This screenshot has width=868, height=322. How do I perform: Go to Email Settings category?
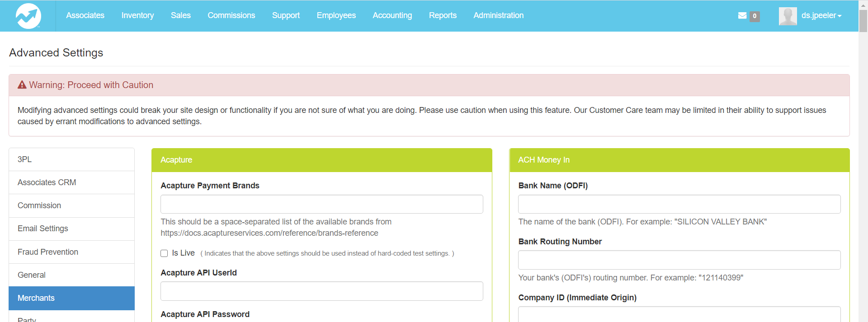pyautogui.click(x=71, y=229)
